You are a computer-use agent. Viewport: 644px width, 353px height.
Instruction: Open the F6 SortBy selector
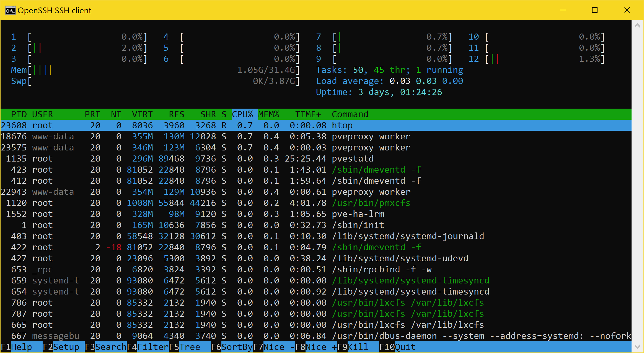point(232,347)
